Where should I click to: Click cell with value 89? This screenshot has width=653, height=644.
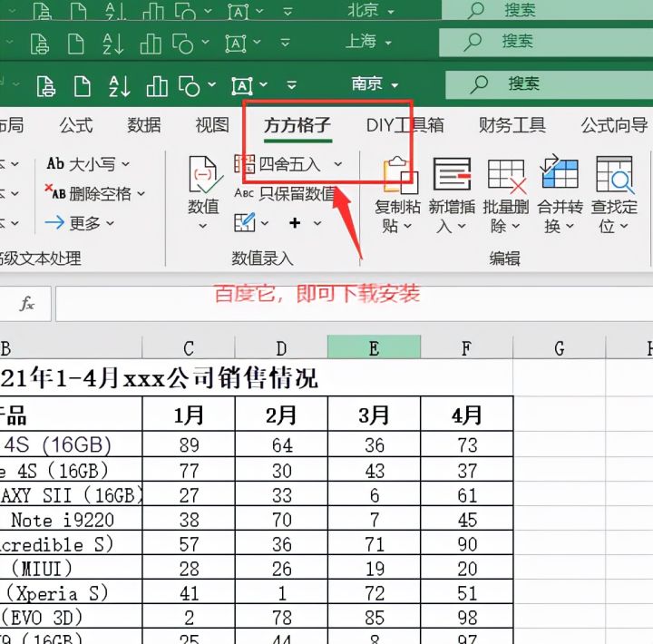coord(189,444)
